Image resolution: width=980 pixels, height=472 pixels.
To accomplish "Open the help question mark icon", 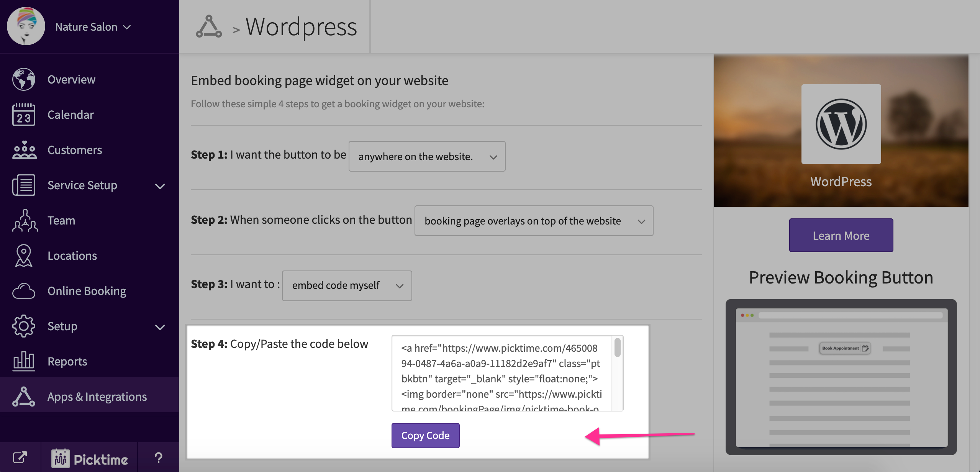I will [x=158, y=457].
